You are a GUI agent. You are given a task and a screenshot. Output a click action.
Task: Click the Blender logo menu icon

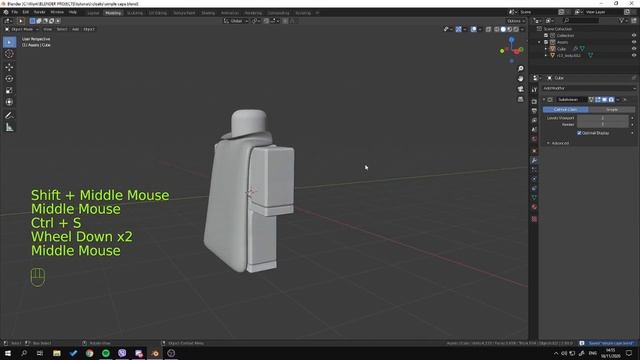[6, 12]
